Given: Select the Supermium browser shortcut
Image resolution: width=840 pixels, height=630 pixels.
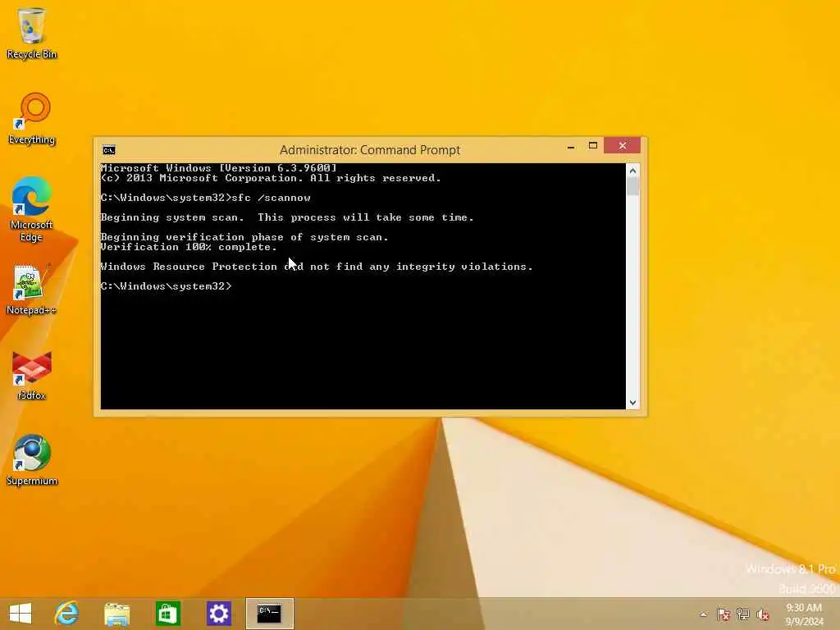Looking at the screenshot, I should point(32,460).
